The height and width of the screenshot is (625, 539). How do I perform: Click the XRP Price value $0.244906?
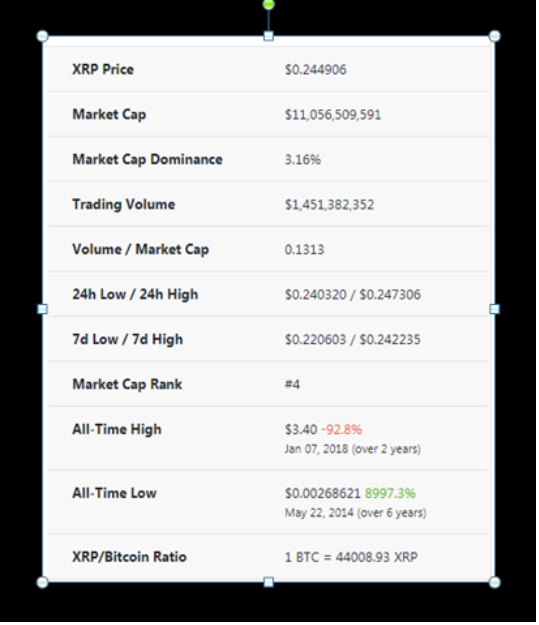[x=315, y=70]
